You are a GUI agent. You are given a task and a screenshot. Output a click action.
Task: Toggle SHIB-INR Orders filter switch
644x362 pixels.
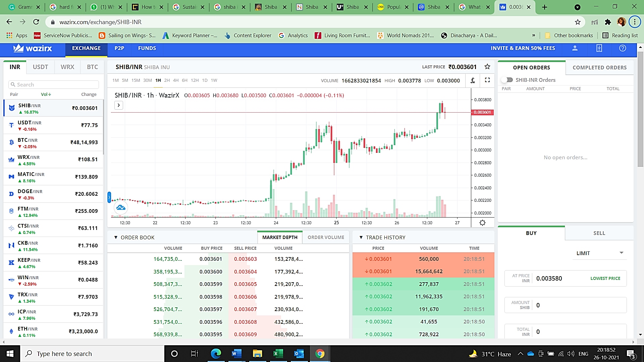pyautogui.click(x=507, y=80)
